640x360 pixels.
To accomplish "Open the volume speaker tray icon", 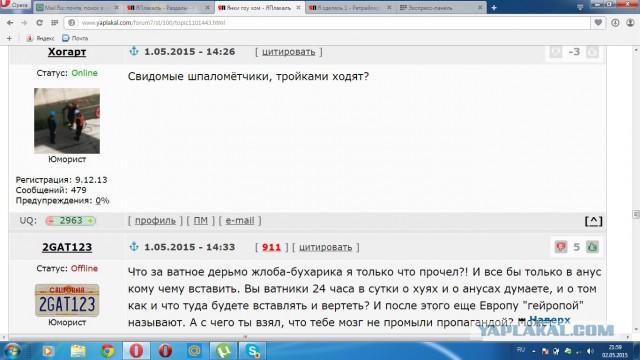I will click(x=591, y=351).
